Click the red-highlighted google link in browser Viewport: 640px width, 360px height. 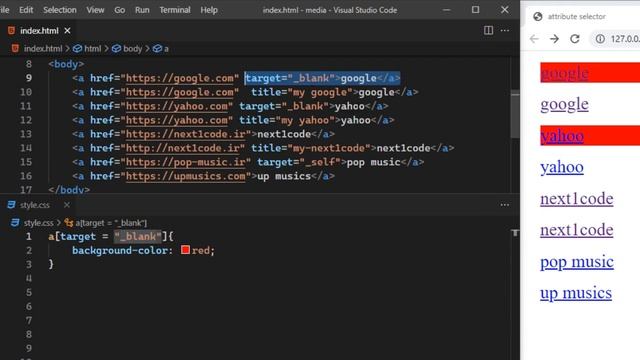(x=564, y=73)
